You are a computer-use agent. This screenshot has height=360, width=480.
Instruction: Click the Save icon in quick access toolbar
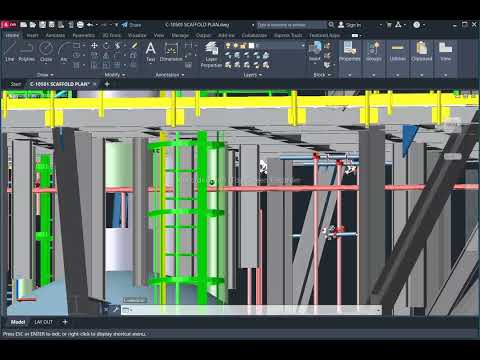click(x=42, y=25)
